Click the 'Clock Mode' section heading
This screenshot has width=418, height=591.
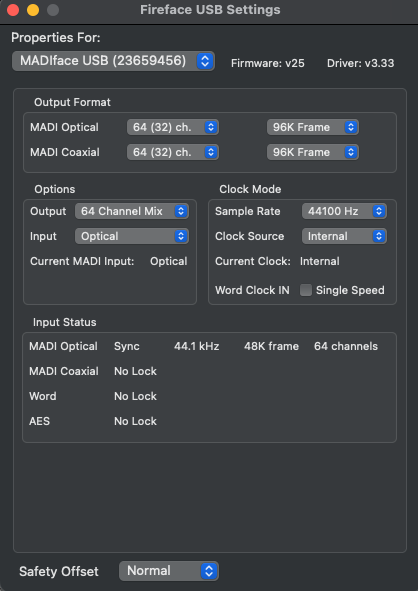click(250, 189)
